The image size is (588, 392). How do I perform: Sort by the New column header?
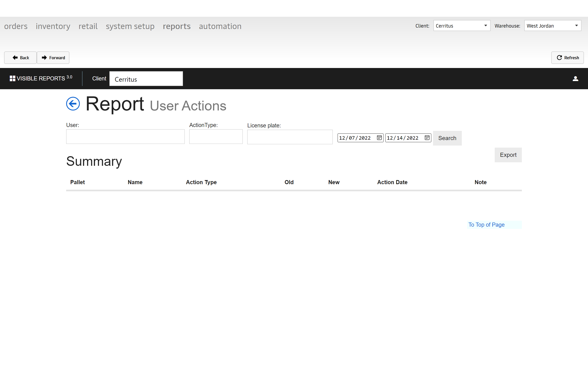tap(334, 182)
